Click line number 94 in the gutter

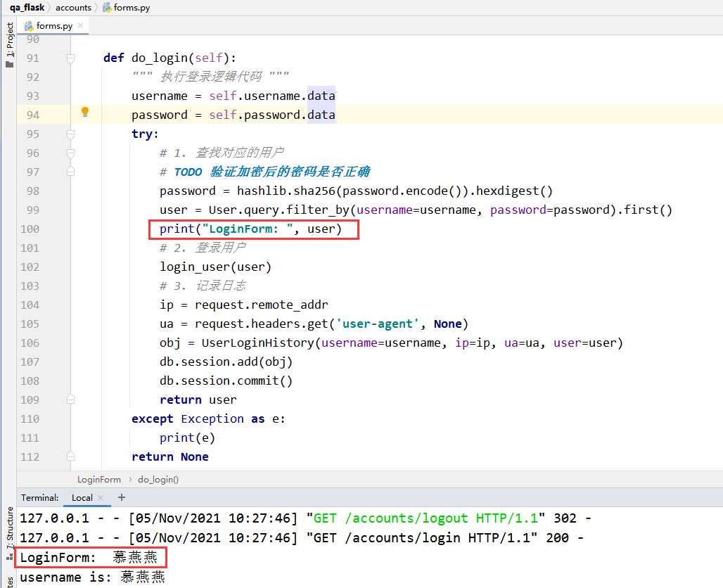coord(33,115)
